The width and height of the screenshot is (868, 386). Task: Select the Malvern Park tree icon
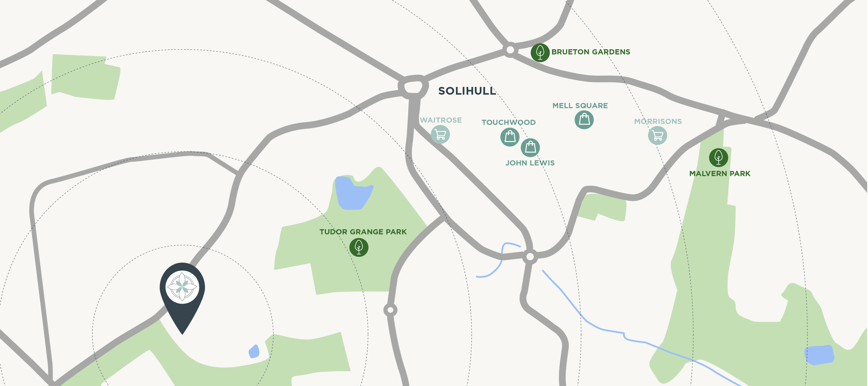point(718,157)
